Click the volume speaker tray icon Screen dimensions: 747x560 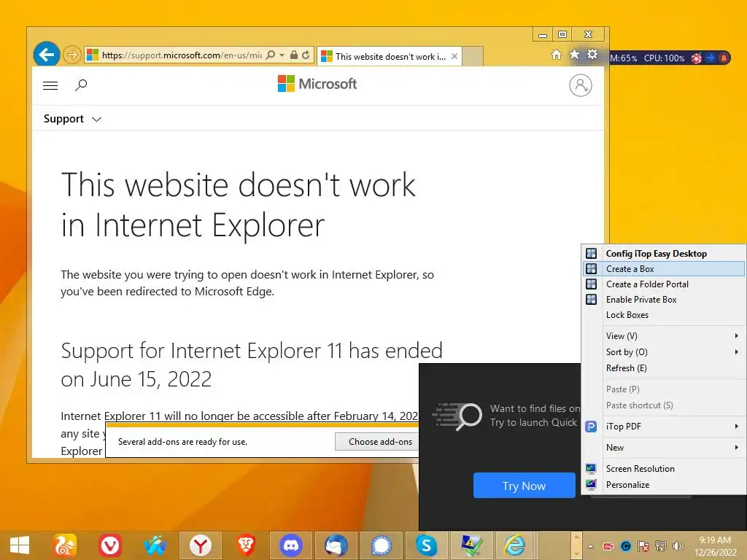click(x=678, y=546)
